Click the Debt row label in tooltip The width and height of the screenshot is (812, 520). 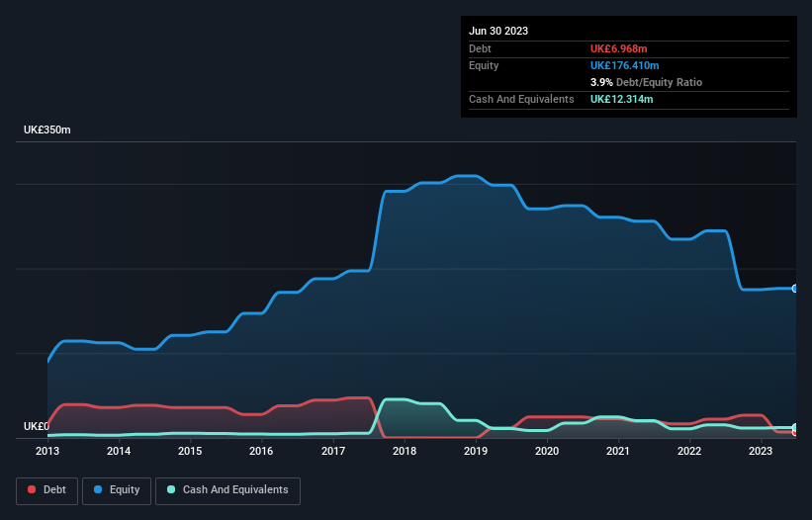point(480,48)
